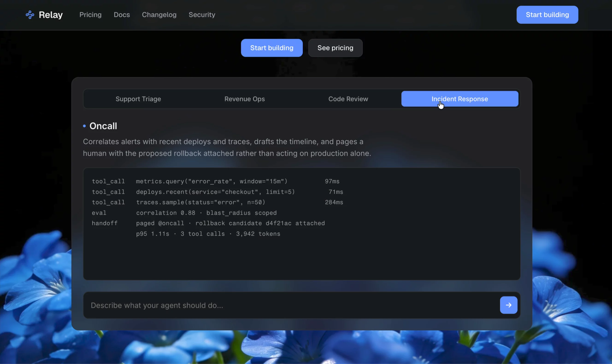Click the Relay logo icon
This screenshot has height=364, width=612.
click(30, 15)
